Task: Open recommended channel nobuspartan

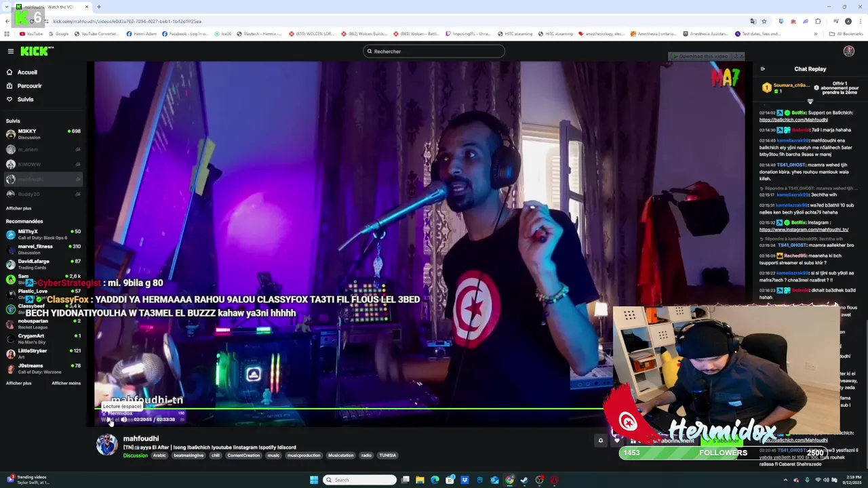Action: (x=43, y=324)
